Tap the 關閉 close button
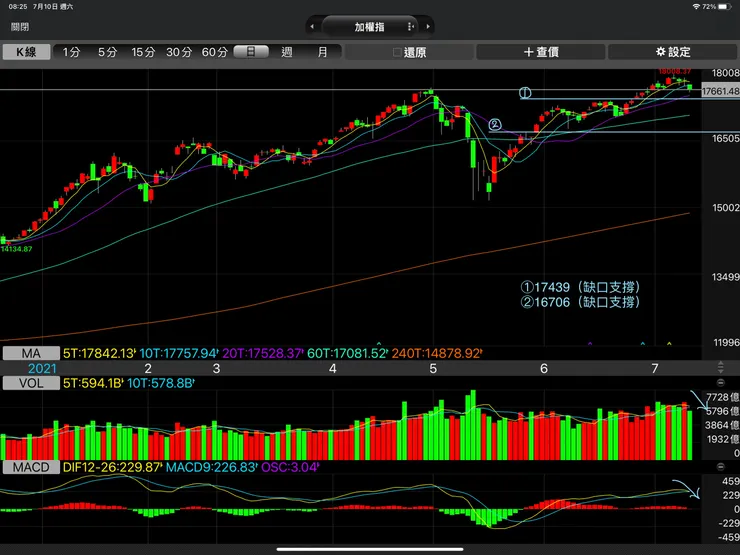This screenshot has height=555, width=740. (x=20, y=27)
